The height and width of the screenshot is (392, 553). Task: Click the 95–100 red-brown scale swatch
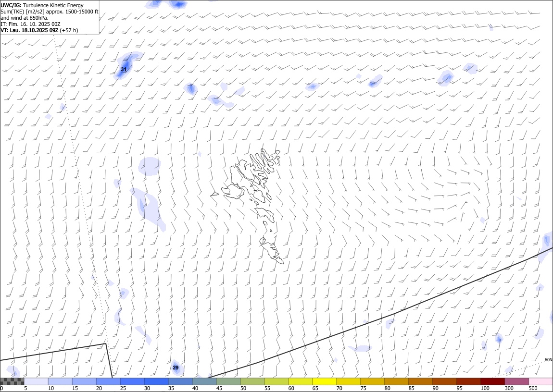(468, 381)
